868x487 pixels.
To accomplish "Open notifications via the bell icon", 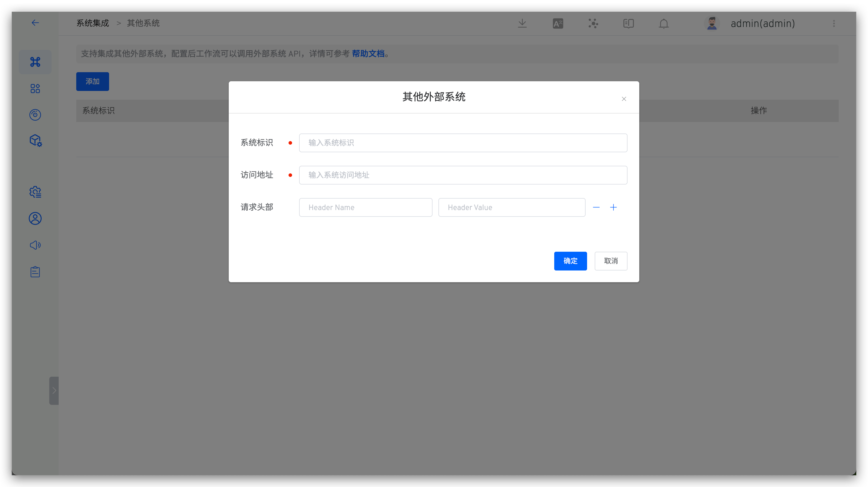I will pyautogui.click(x=663, y=23).
